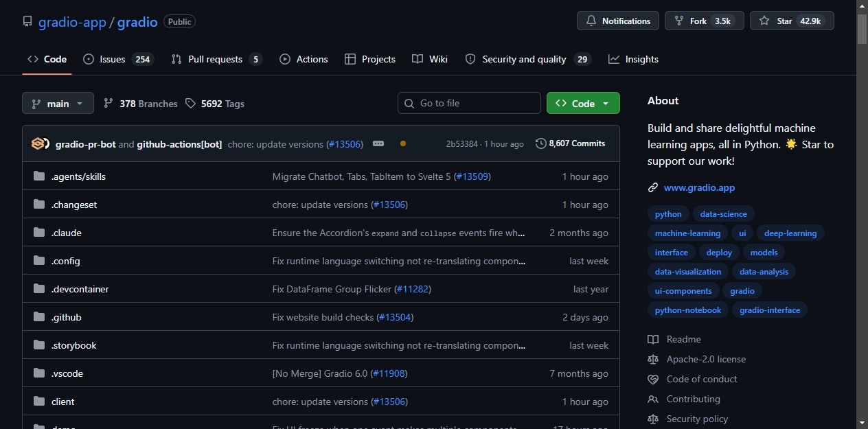
Task: Click the gradio repository name link
Action: (x=137, y=22)
